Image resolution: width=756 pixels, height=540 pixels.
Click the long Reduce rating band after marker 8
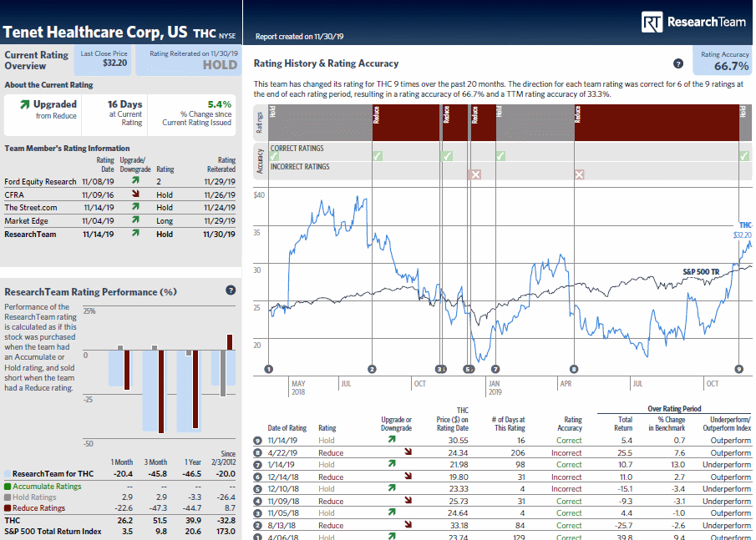click(x=657, y=123)
